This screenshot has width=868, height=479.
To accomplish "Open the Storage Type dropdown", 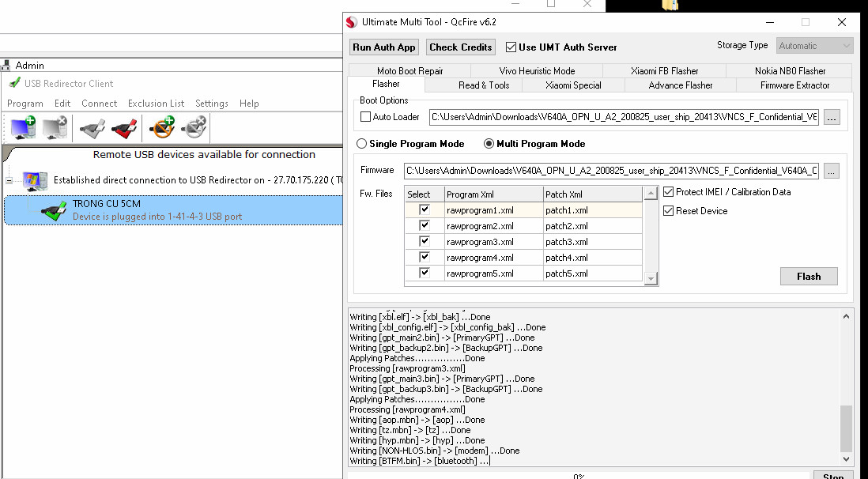I will [x=814, y=46].
